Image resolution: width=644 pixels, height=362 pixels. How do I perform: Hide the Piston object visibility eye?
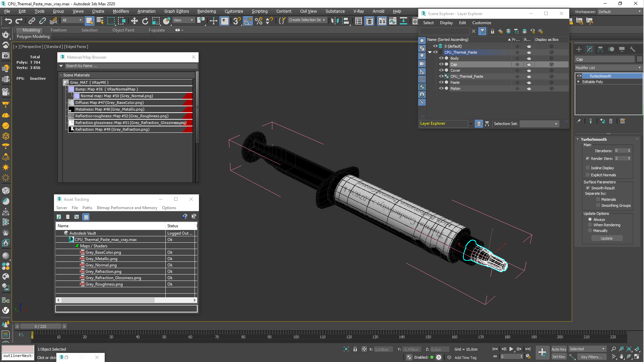click(x=441, y=88)
